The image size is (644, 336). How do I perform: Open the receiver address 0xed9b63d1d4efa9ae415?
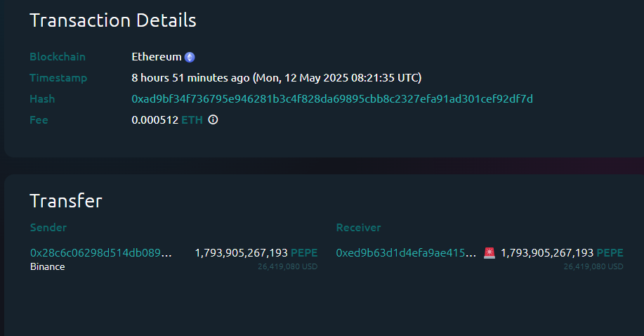(406, 252)
